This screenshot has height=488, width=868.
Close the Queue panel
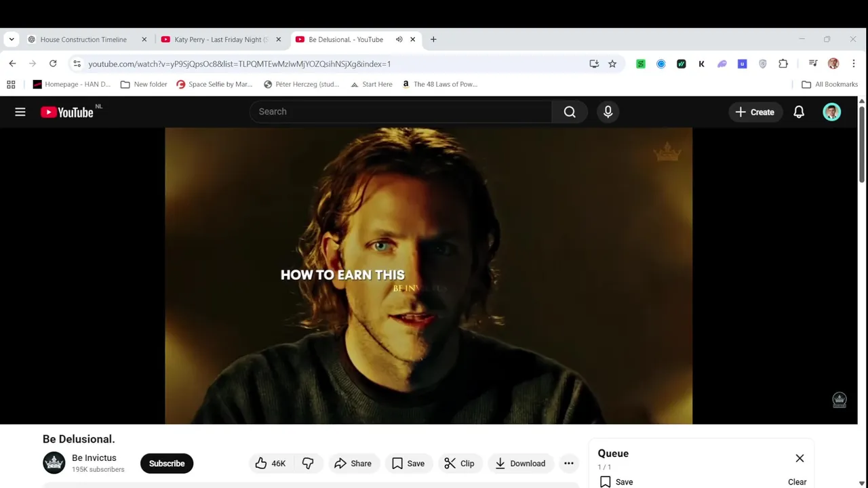[x=800, y=459]
